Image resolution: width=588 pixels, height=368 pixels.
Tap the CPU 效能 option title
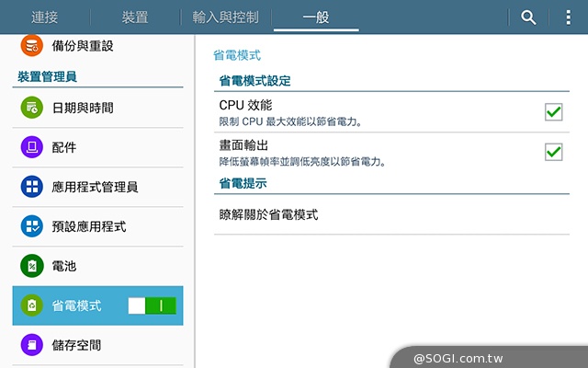pyautogui.click(x=245, y=105)
